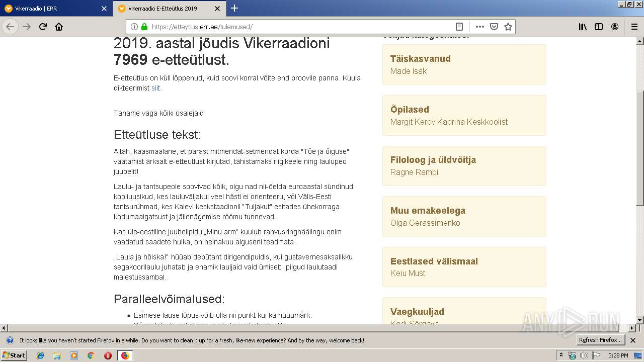Open media player taskbar icon
644x362 pixels.
click(74, 355)
